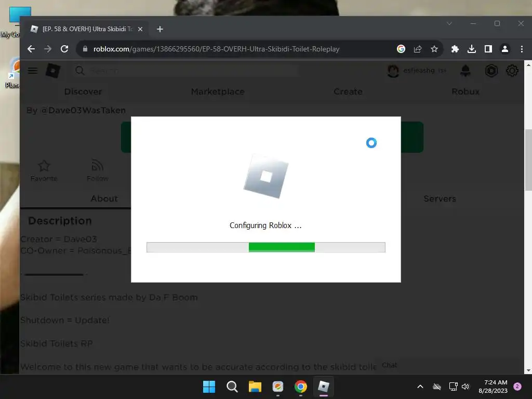Viewport: 532px width, 399px height.
Task: Go to Discover in Roblox nav
Action: [x=83, y=91]
